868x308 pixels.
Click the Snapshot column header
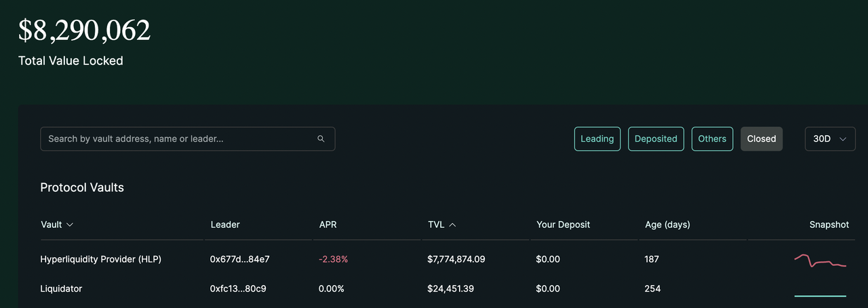click(x=829, y=225)
